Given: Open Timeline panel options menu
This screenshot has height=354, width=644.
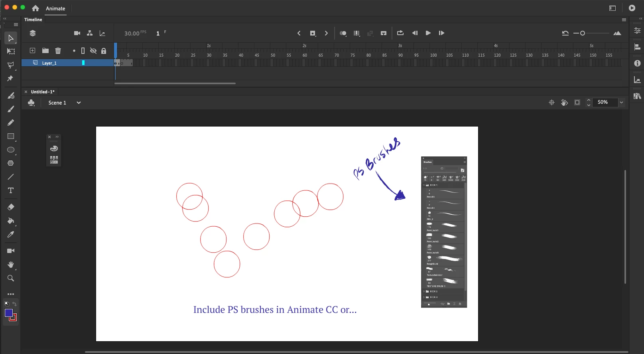Looking at the screenshot, I should pyautogui.click(x=624, y=20).
